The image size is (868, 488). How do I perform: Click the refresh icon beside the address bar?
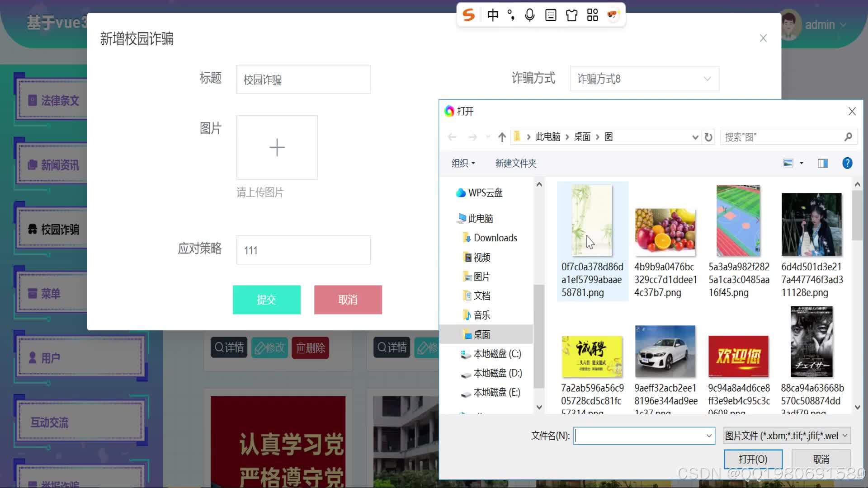pyautogui.click(x=708, y=136)
